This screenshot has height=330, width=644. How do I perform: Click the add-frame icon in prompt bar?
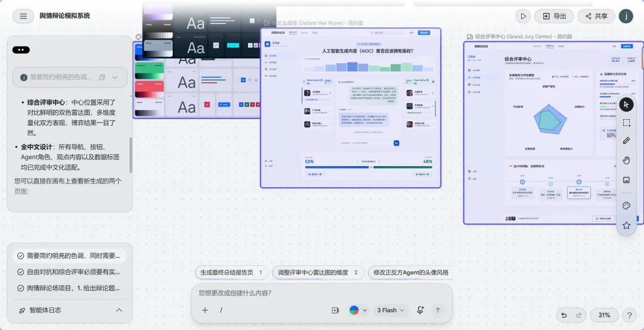click(335, 310)
